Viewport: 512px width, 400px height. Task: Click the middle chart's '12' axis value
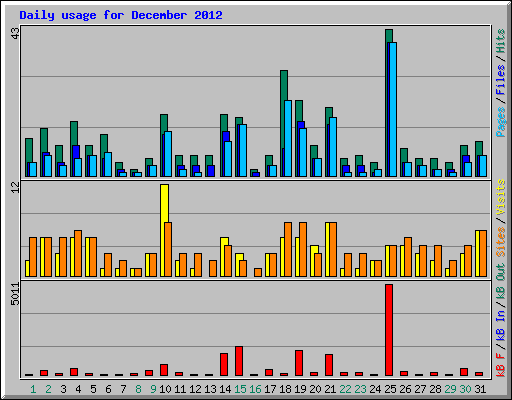[15, 188]
